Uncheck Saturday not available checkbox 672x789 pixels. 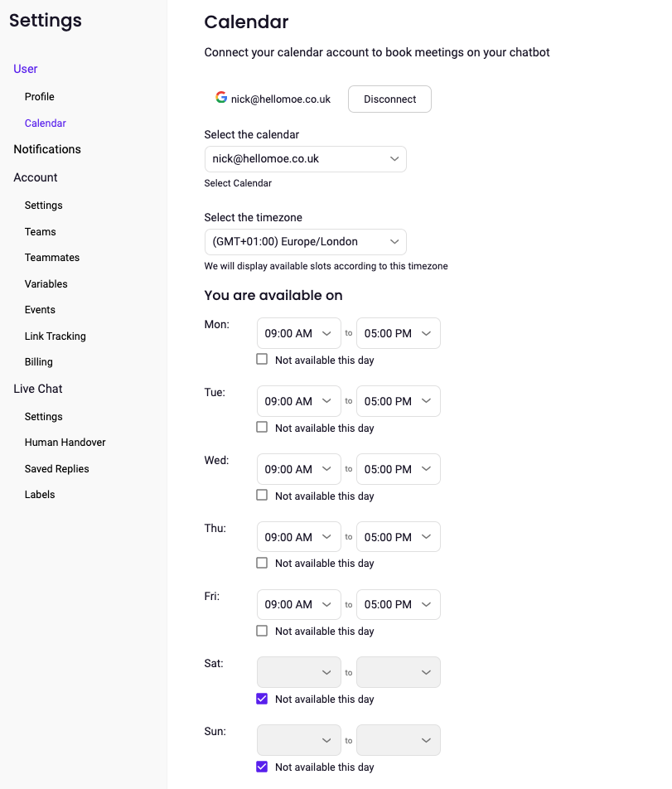click(262, 699)
